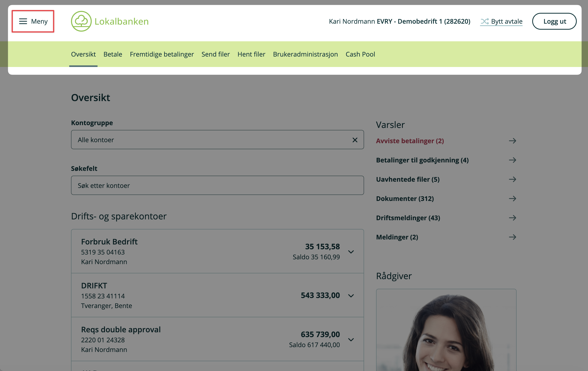Expand the Reqs double approval chevron
Image resolution: width=588 pixels, height=371 pixels.
point(351,340)
